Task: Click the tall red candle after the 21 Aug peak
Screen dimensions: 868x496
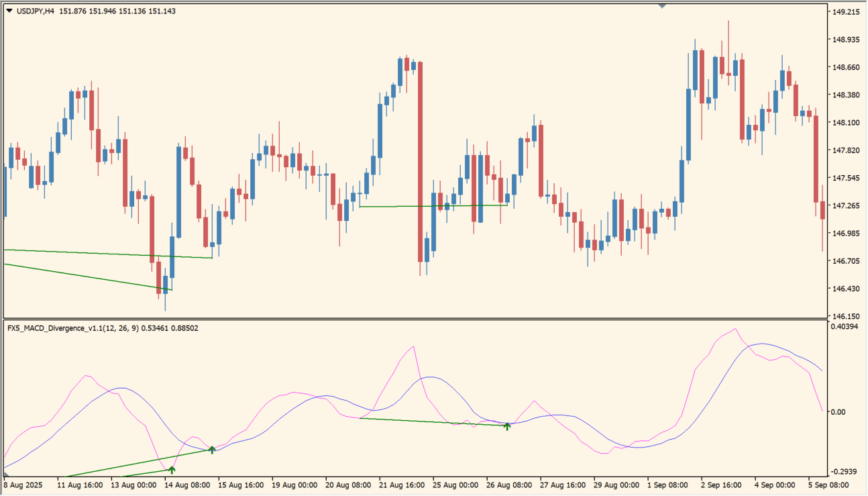Action: (x=421, y=161)
